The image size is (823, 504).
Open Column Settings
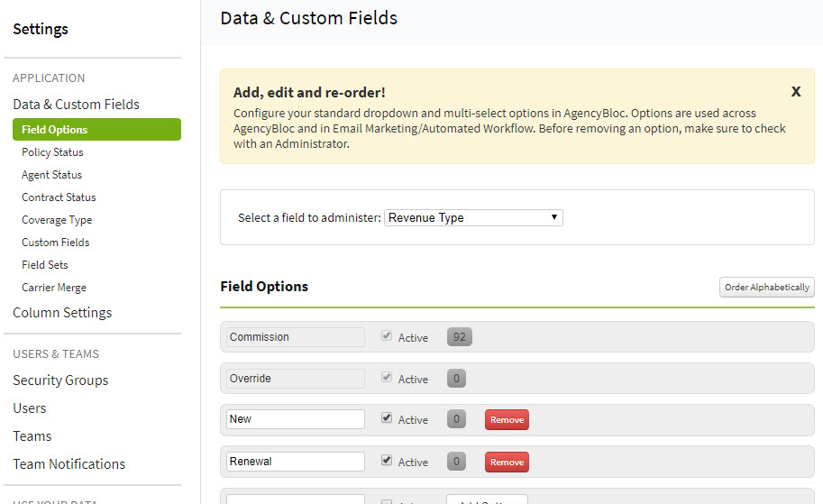point(62,313)
